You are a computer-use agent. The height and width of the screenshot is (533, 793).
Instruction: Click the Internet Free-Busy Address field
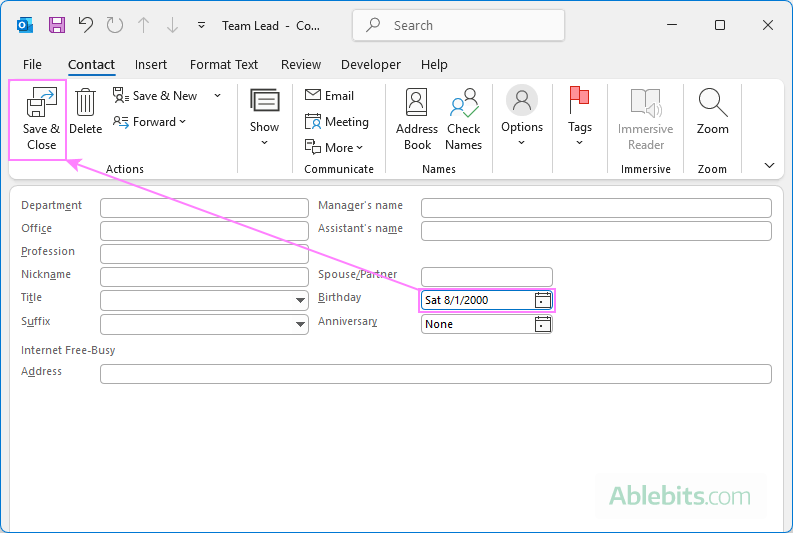click(x=436, y=374)
